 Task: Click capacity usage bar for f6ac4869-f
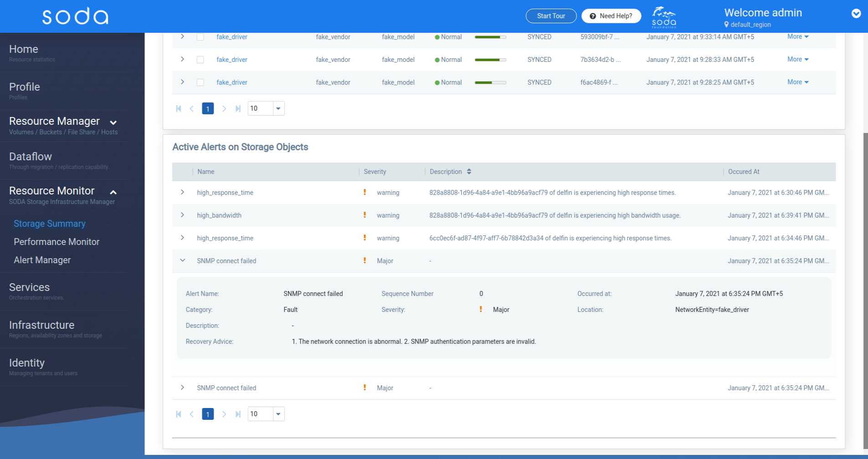490,82
